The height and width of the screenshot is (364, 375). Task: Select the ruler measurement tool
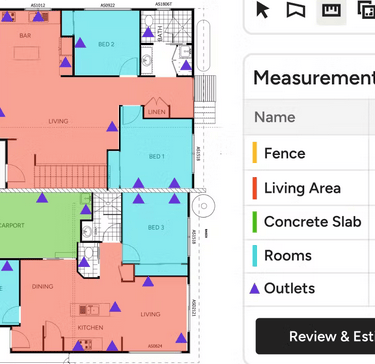[x=331, y=10]
